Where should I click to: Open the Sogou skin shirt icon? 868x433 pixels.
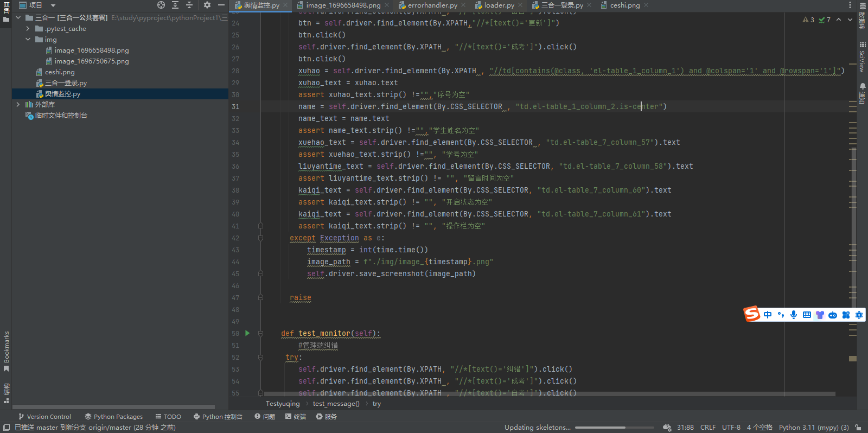point(820,315)
